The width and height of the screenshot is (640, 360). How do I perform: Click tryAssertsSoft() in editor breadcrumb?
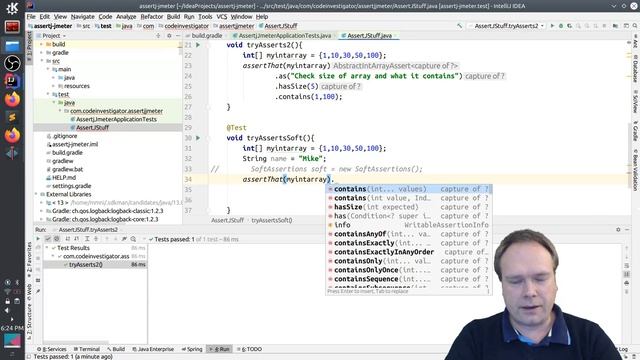click(271, 220)
